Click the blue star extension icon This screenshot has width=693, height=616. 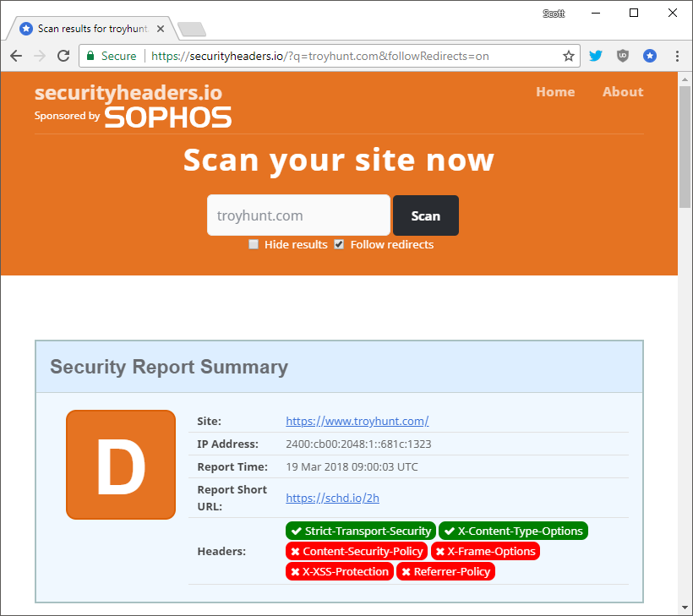pos(649,56)
